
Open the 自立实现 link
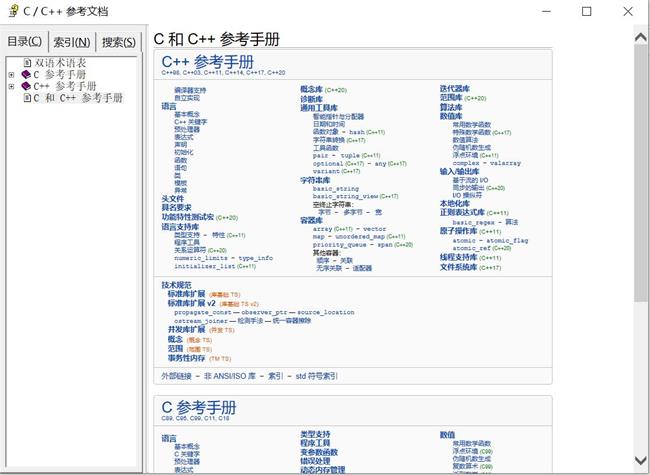pyautogui.click(x=187, y=98)
